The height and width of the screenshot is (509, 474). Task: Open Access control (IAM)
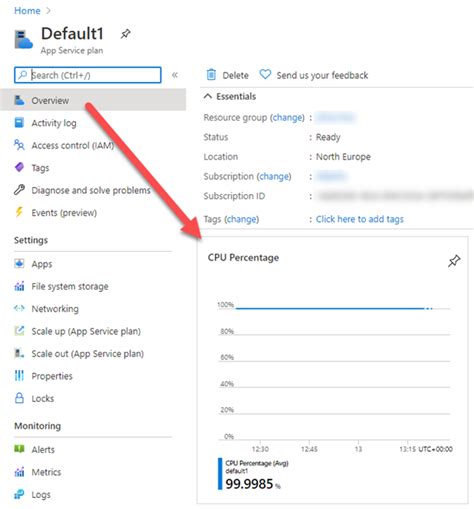coord(73,145)
